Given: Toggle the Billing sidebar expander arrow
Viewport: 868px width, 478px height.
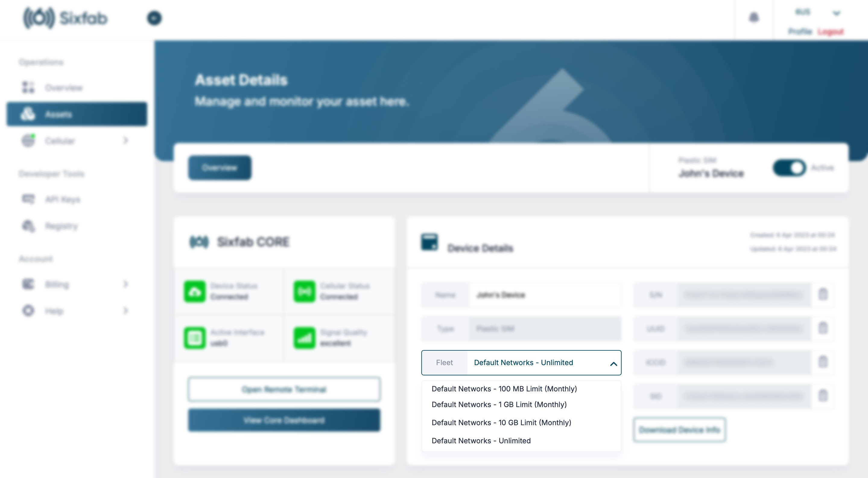Looking at the screenshot, I should 125,284.
